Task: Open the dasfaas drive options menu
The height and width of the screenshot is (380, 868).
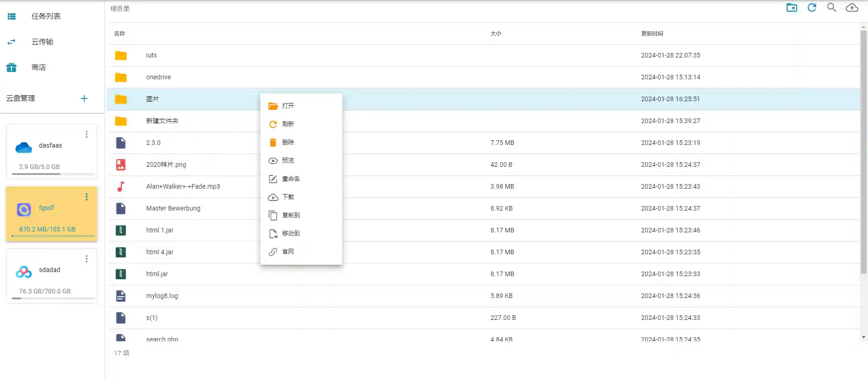Action: pyautogui.click(x=86, y=134)
